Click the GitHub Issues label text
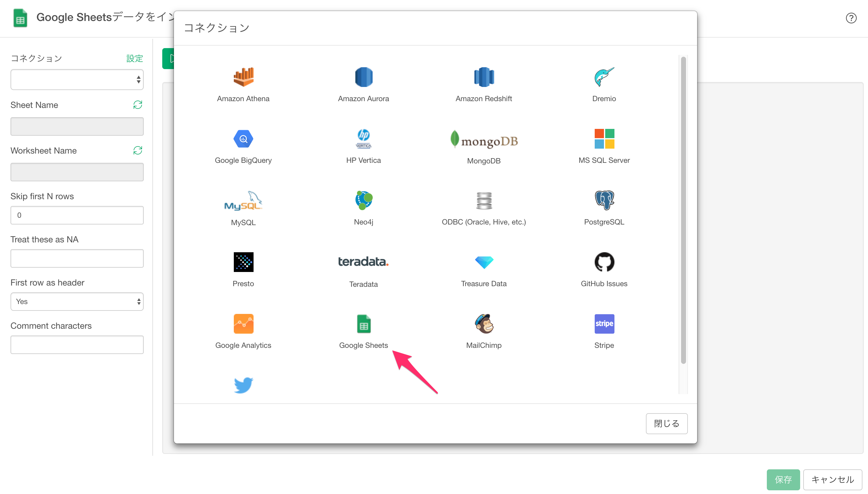 pos(604,284)
